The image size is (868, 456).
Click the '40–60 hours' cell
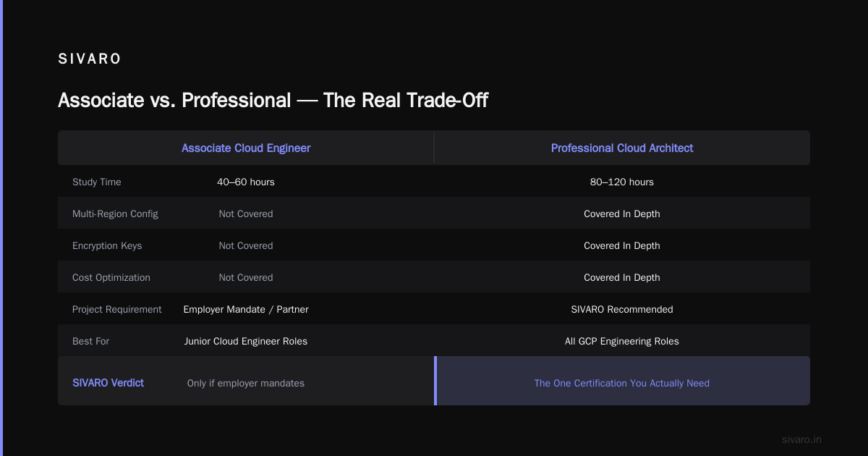point(246,182)
